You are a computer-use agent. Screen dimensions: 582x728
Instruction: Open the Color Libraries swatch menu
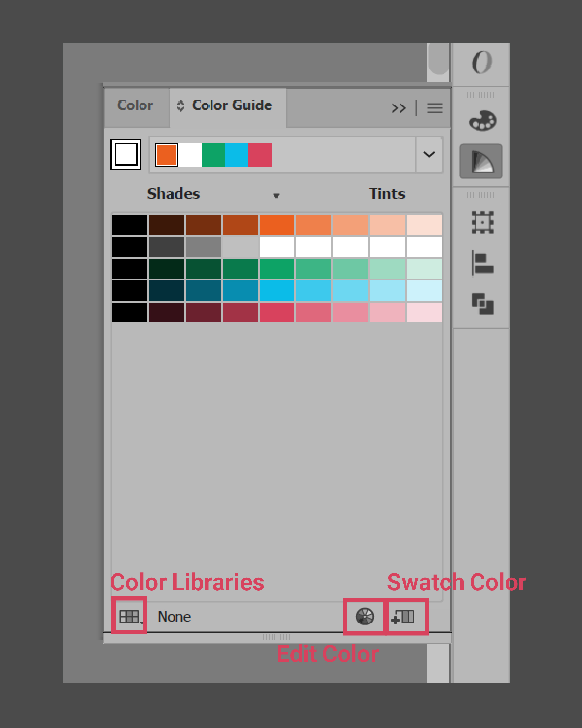point(130,617)
